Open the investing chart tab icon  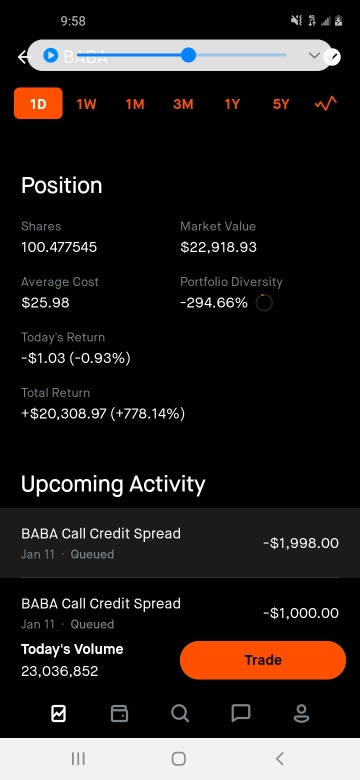tap(59, 714)
